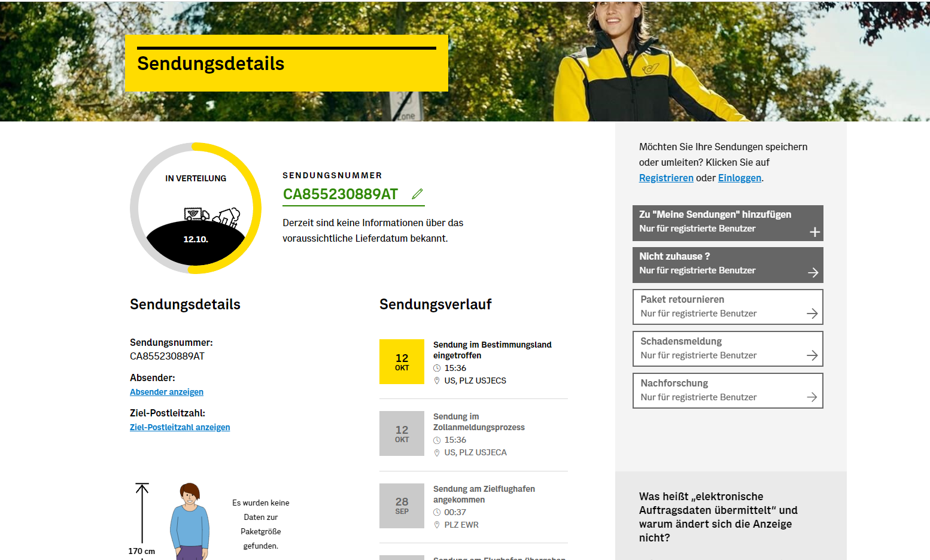The width and height of the screenshot is (930, 560).
Task: Click the 'IN VERTEILUNG' circular progress indicator
Action: coord(196,208)
